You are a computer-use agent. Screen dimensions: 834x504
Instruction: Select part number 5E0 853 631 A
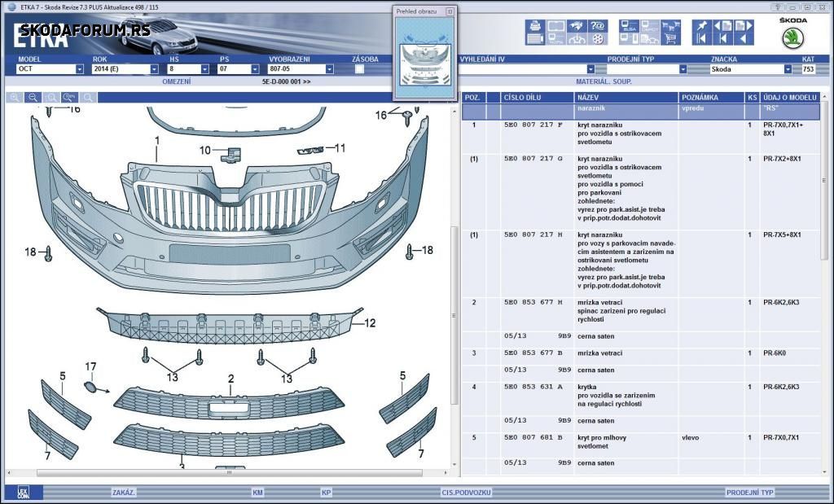click(533, 387)
